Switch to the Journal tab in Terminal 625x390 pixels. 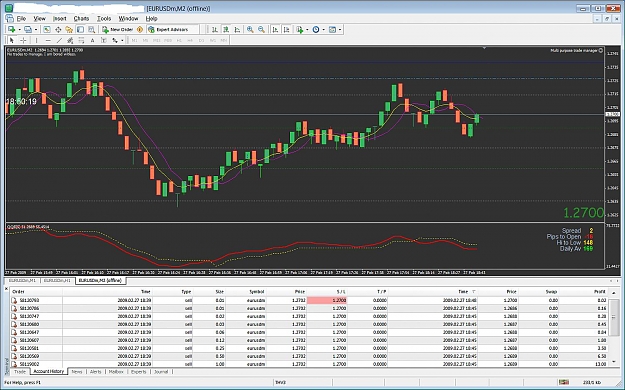tap(161, 372)
